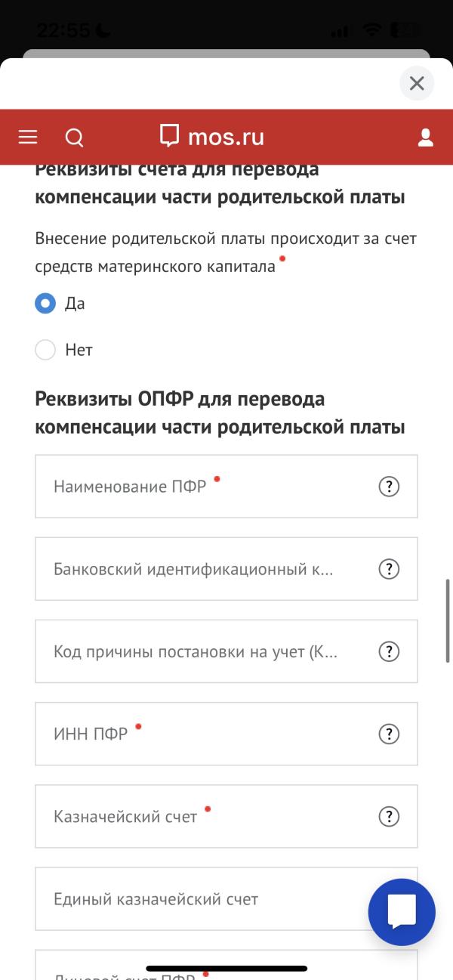Open the blue chat support bubble
Screen dimensions: 453x980
(402, 912)
